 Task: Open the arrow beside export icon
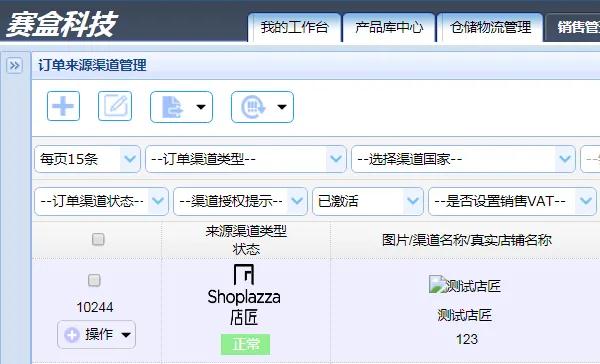201,107
